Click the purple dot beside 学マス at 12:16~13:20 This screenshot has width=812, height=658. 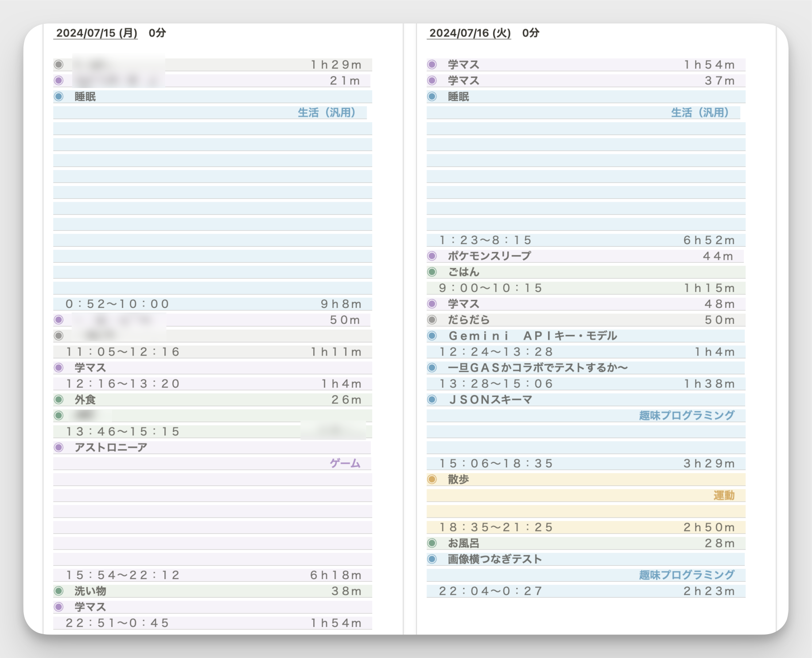pos(58,368)
